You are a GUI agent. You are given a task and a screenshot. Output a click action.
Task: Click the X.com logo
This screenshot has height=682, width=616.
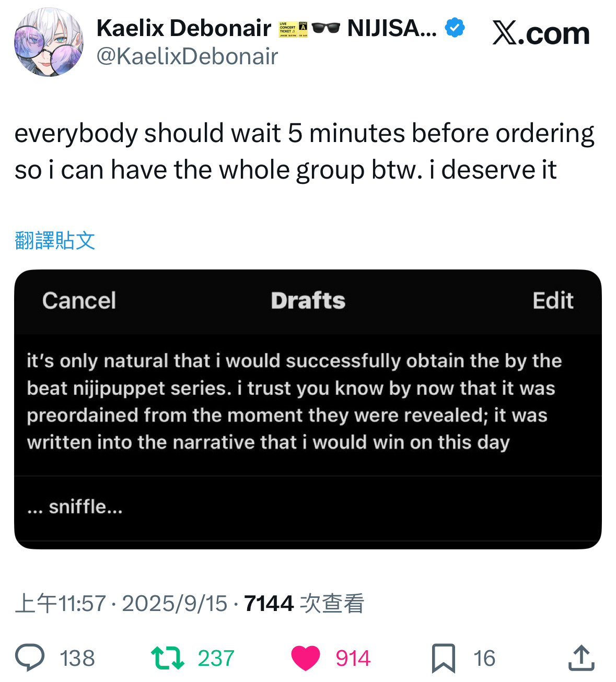coord(541,34)
